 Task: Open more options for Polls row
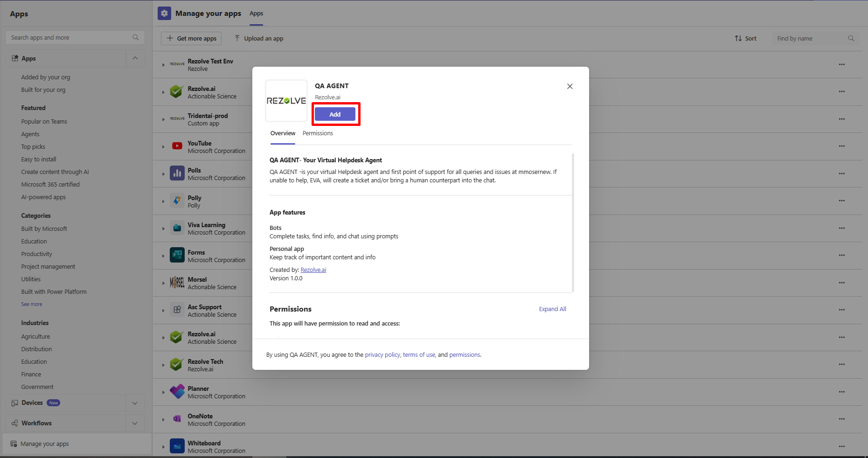point(841,173)
